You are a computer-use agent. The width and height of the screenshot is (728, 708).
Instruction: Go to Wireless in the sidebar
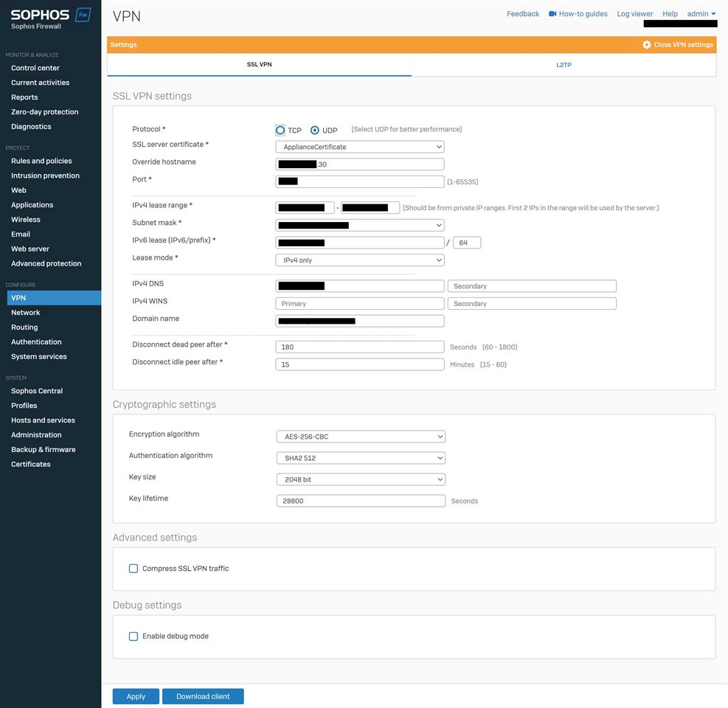pyautogui.click(x=26, y=220)
